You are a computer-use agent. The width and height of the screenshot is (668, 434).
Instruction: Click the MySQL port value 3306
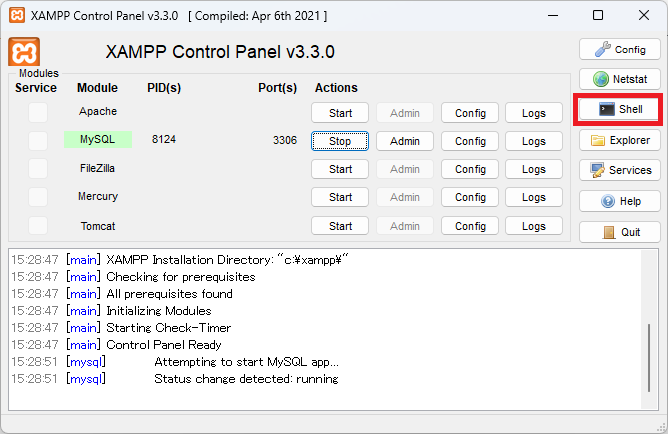click(x=285, y=140)
